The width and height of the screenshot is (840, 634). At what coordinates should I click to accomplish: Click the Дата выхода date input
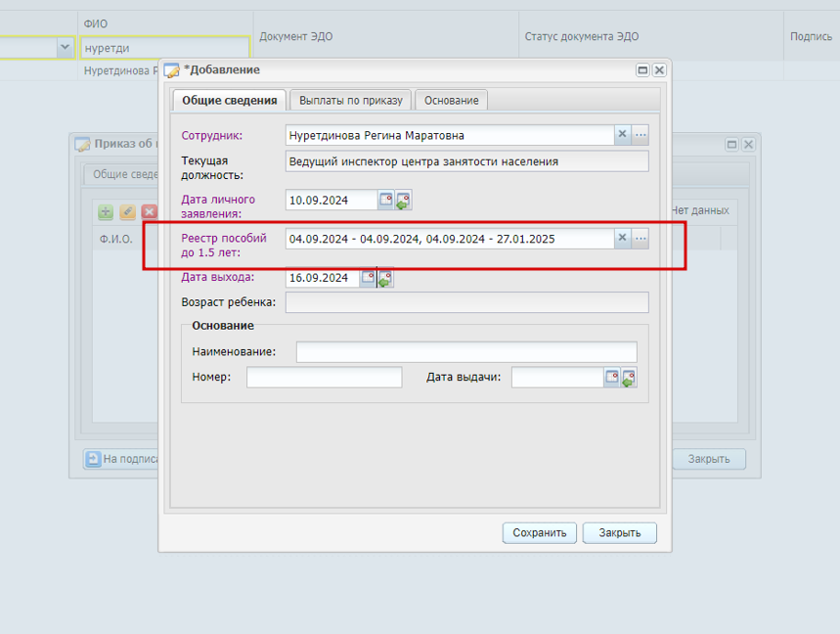[x=323, y=278]
